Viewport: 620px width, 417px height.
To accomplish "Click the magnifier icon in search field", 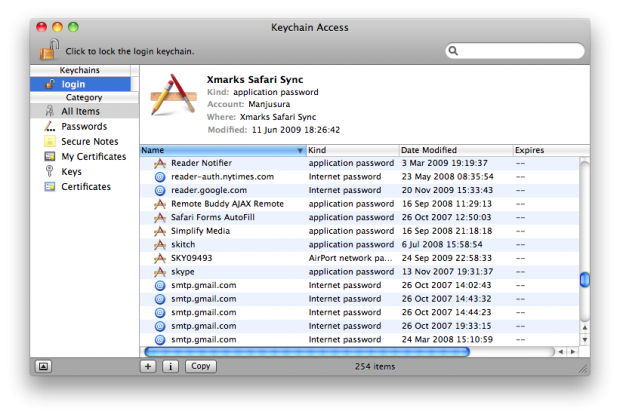I will pyautogui.click(x=453, y=51).
